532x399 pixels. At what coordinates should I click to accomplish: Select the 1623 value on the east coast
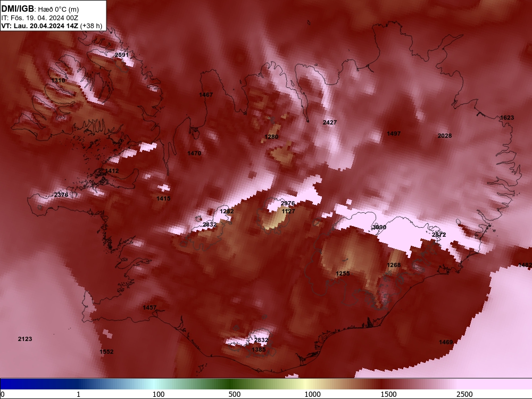507,118
